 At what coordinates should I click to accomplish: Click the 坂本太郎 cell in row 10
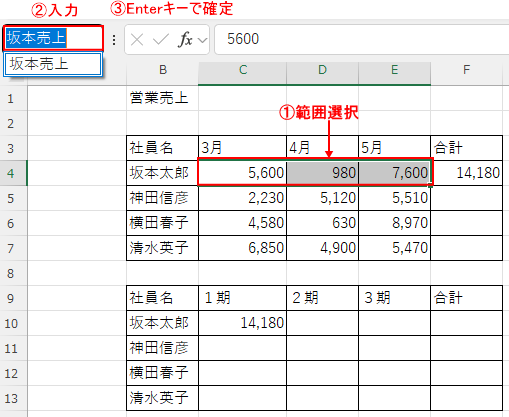coord(163,323)
